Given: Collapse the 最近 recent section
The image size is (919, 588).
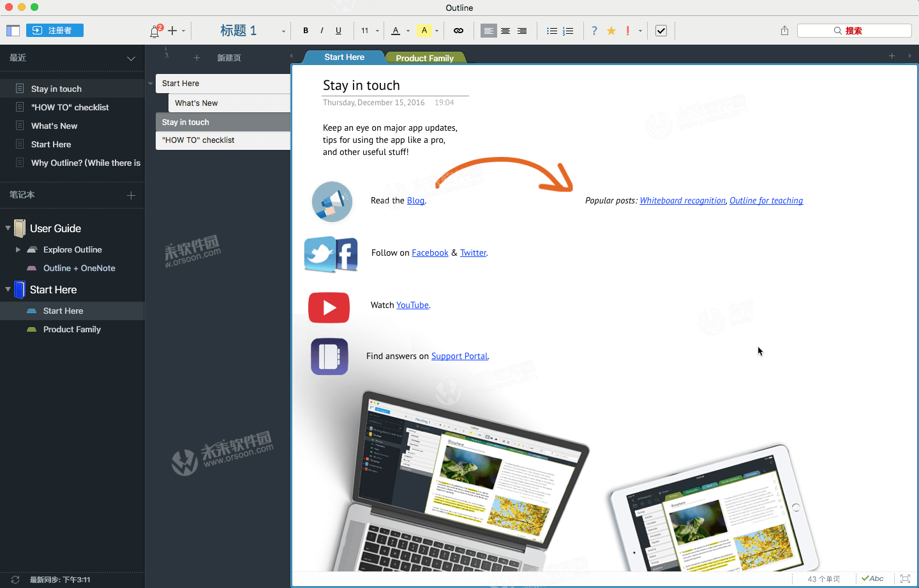Looking at the screenshot, I should [131, 58].
